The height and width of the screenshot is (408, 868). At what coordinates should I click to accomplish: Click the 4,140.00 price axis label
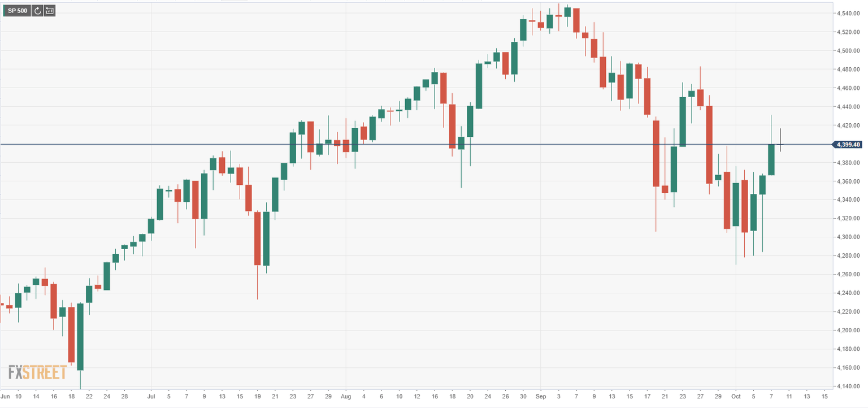pos(848,387)
